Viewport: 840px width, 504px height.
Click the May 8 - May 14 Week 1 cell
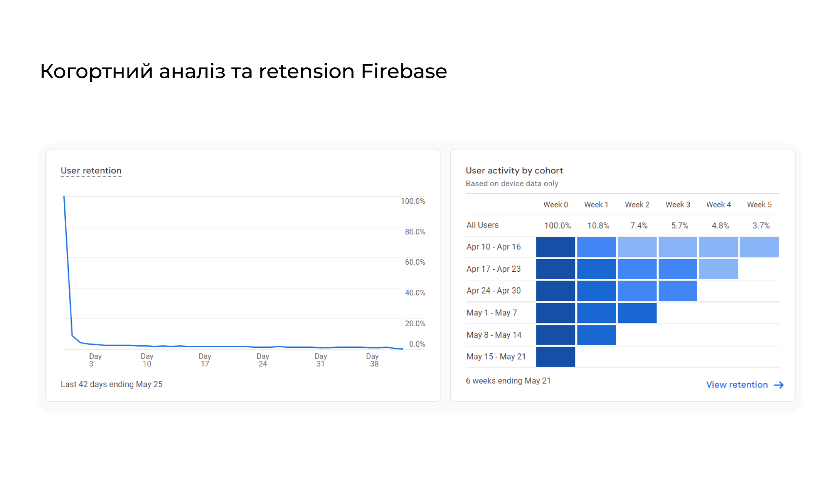coord(596,335)
